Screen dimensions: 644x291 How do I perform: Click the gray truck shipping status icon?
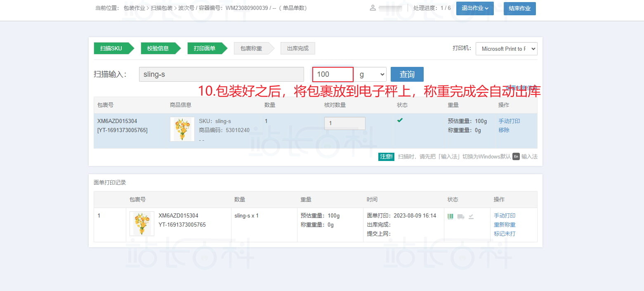(x=461, y=216)
